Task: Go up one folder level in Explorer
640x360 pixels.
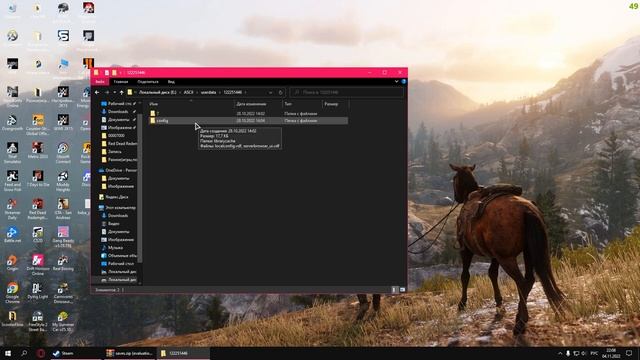Action: pos(122,92)
